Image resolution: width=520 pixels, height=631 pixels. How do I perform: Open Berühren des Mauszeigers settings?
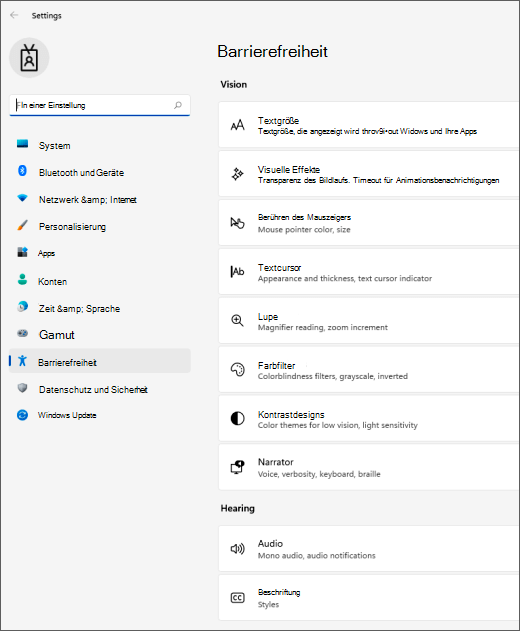369,223
